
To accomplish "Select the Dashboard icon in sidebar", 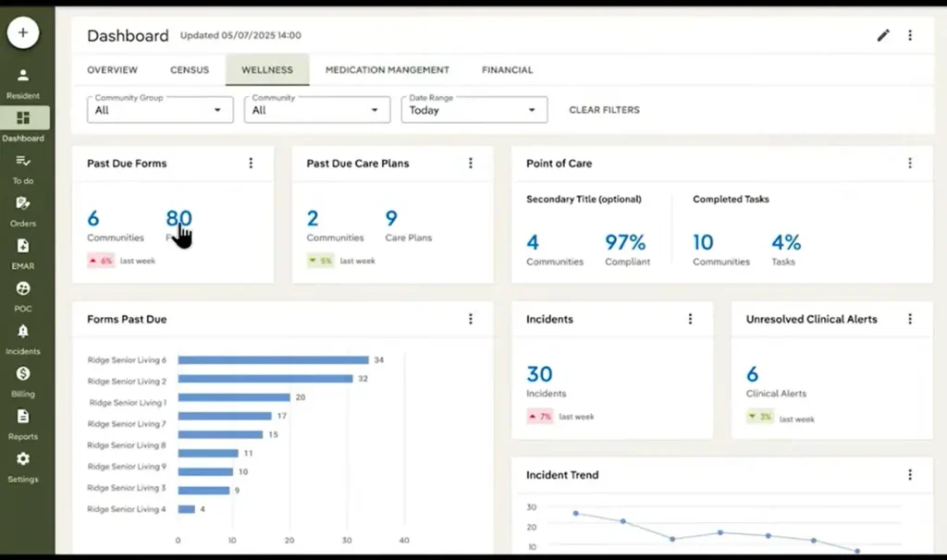I will 23,117.
